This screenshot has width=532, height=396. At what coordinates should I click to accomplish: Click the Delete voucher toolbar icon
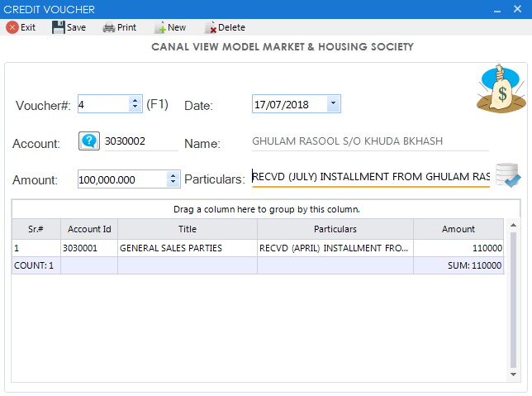point(210,27)
